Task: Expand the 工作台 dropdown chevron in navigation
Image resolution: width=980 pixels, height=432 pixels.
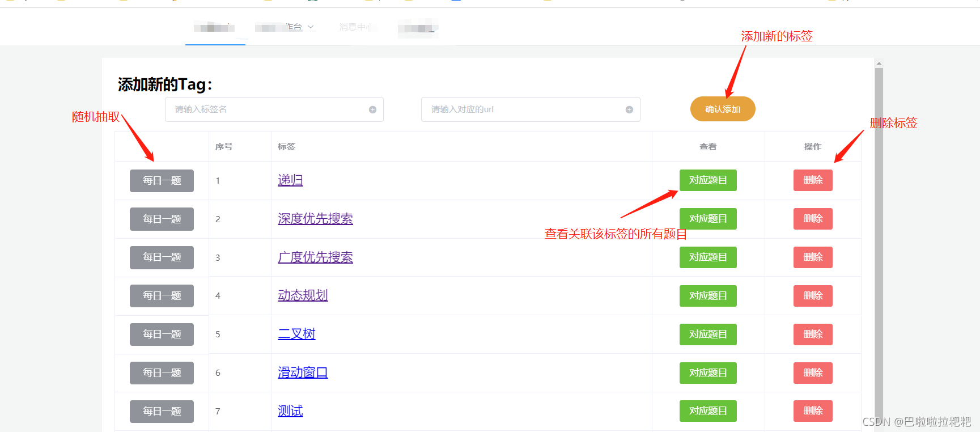Action: [x=311, y=27]
